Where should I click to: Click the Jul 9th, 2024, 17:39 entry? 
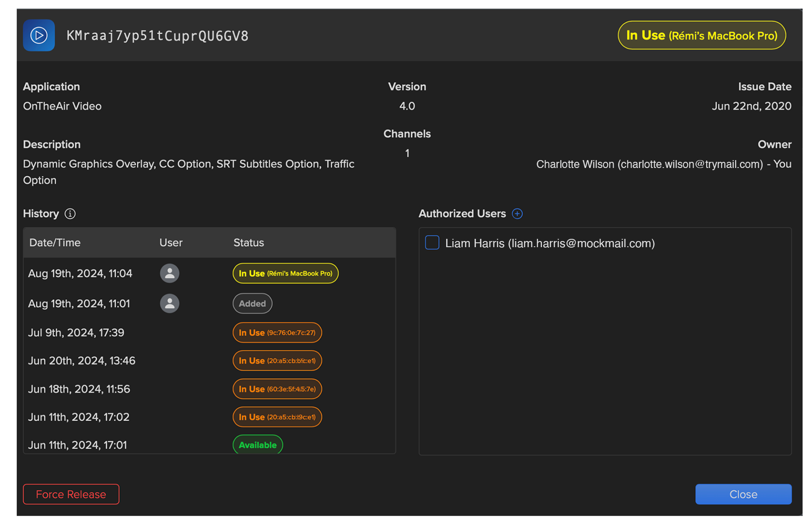(76, 333)
